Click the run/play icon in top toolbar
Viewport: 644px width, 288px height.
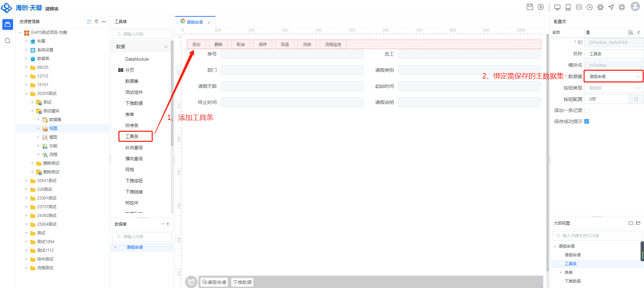(541, 7)
